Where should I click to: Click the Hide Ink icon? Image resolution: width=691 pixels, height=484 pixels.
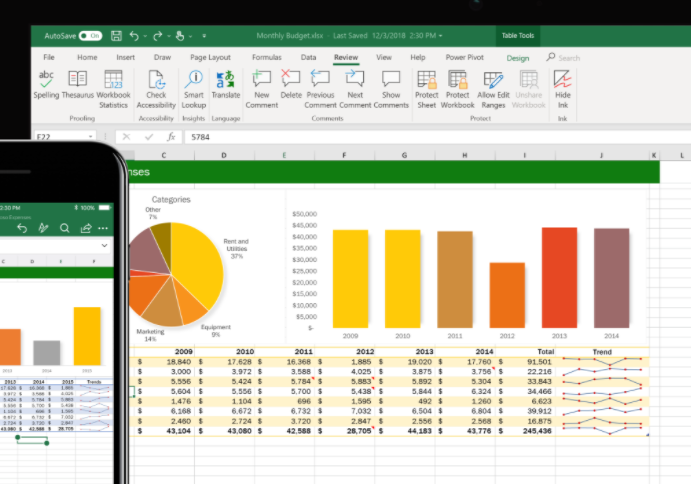[563, 79]
